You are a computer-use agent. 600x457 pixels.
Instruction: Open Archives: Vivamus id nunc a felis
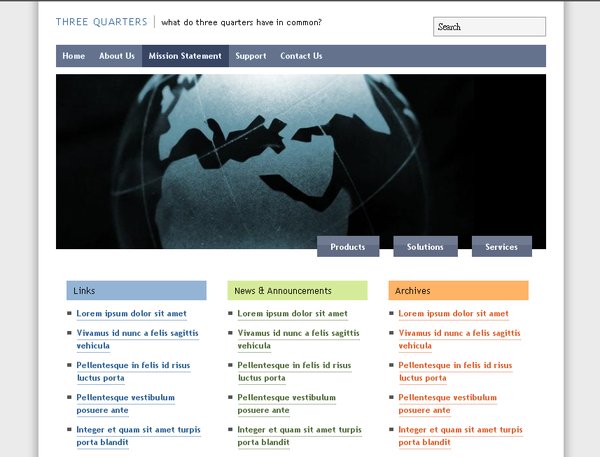click(x=460, y=339)
